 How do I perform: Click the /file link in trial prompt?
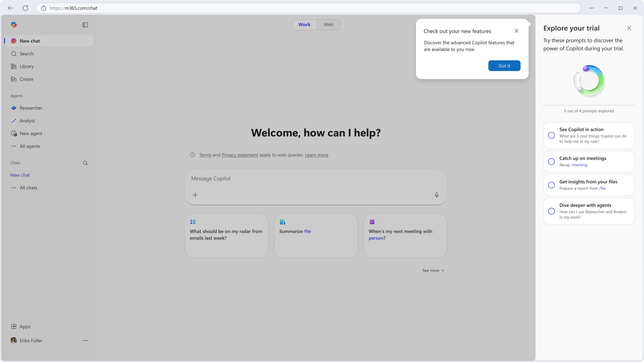click(x=603, y=188)
